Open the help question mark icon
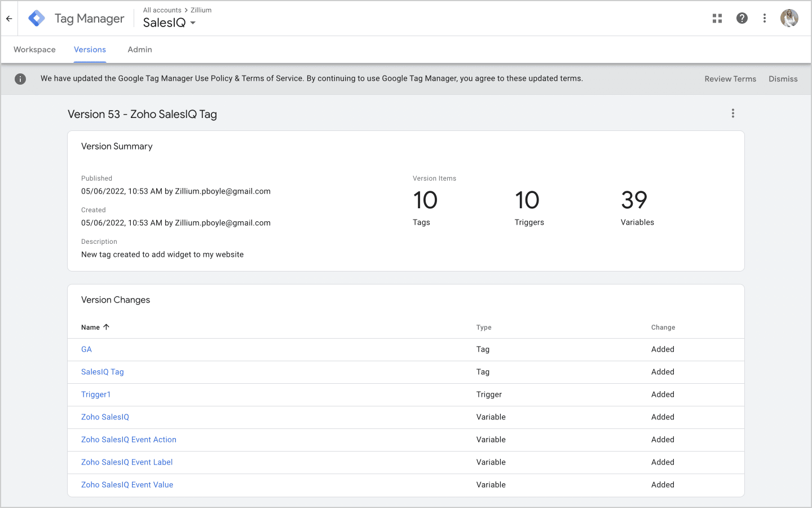Viewport: 812px width, 508px height. coord(742,19)
